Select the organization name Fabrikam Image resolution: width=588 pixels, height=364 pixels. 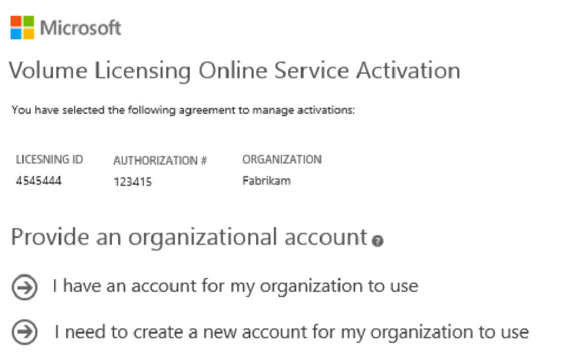click(x=266, y=181)
